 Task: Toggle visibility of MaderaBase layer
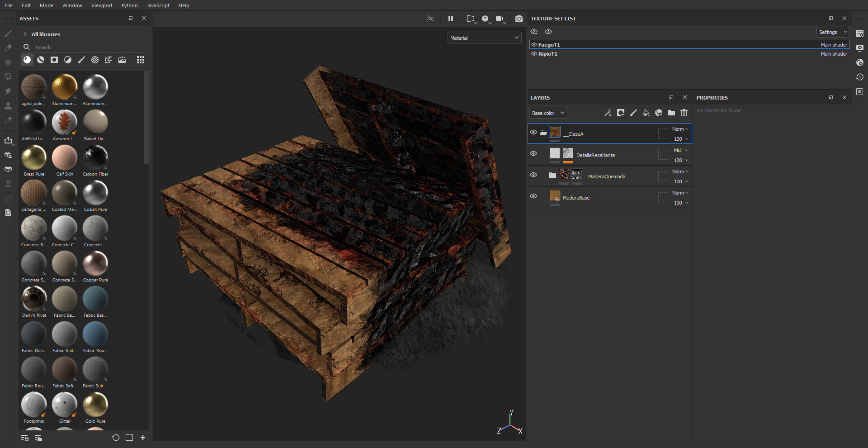[533, 196]
